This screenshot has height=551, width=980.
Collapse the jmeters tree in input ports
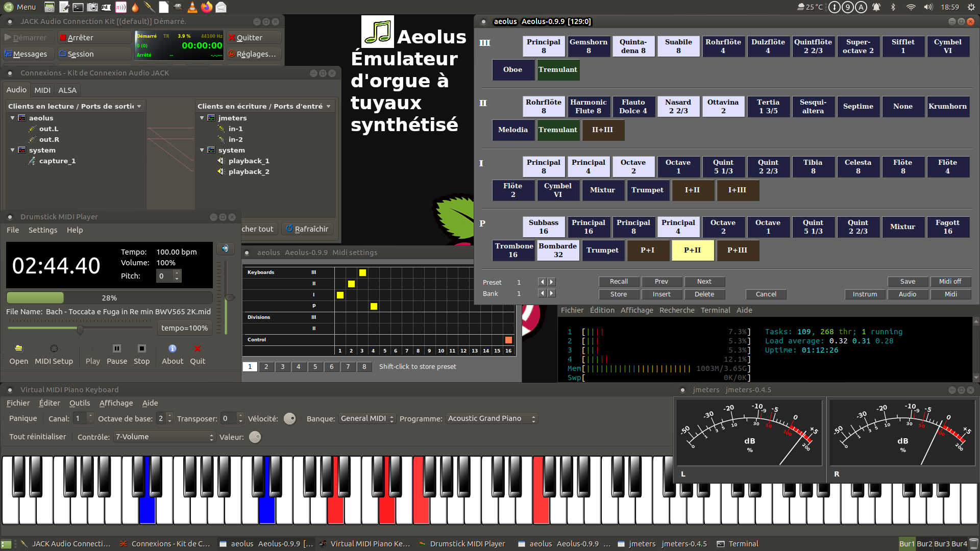[x=202, y=118]
